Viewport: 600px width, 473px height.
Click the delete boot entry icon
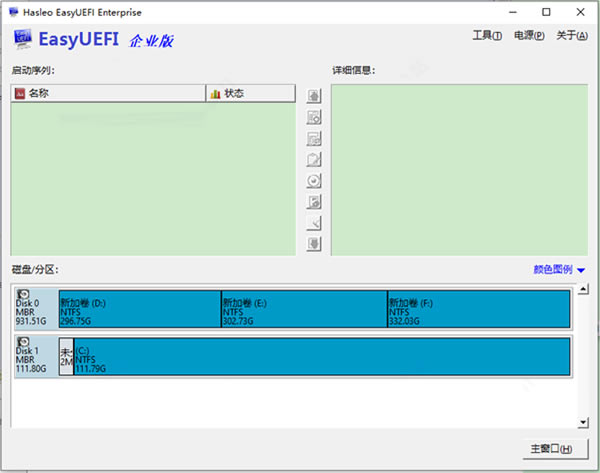(x=314, y=139)
